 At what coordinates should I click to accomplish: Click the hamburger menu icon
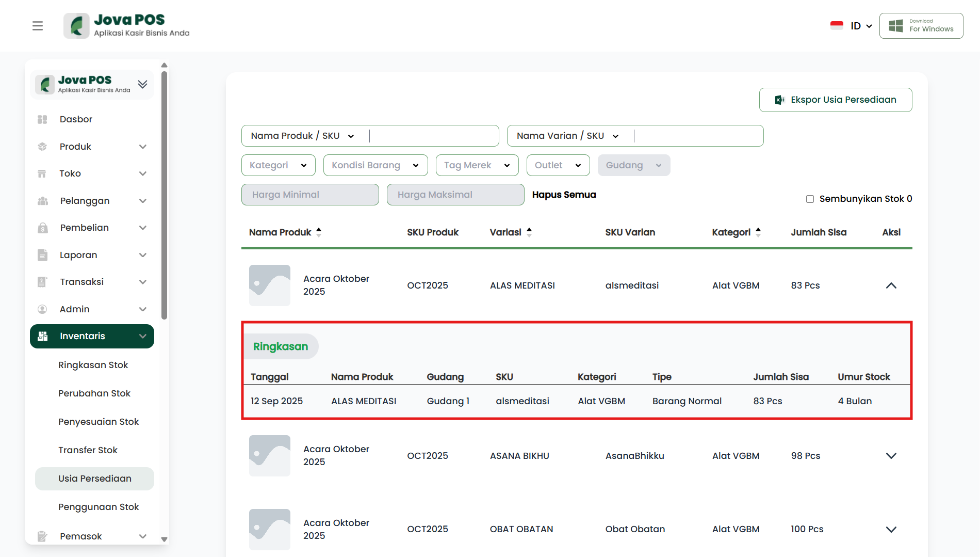tap(38, 26)
